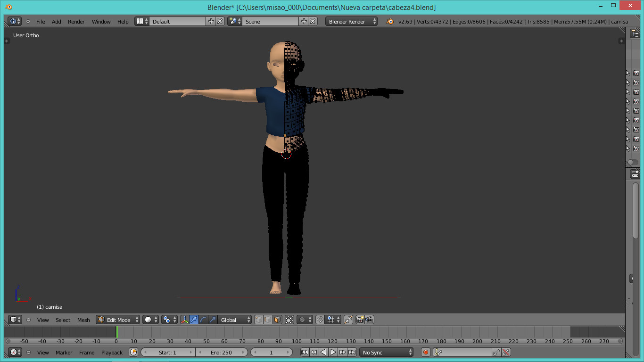
Task: Toggle automatic keyframe record button
Action: point(426,352)
